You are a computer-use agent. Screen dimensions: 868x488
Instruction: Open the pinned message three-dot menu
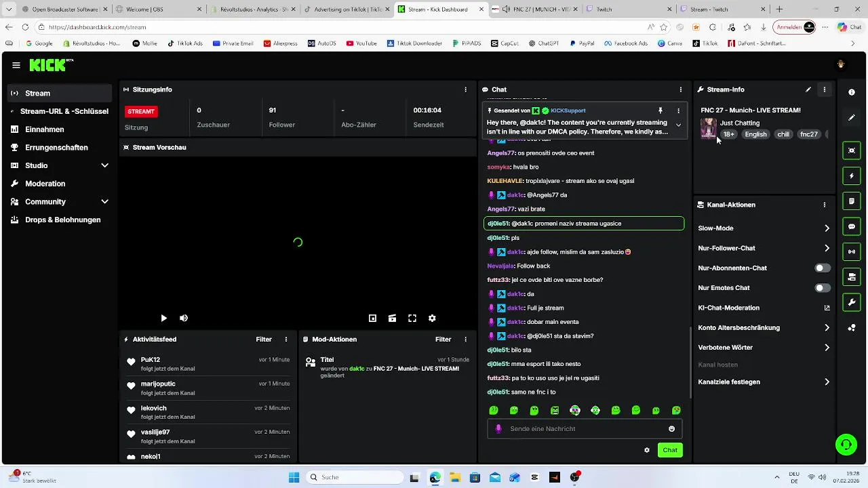[x=678, y=110]
